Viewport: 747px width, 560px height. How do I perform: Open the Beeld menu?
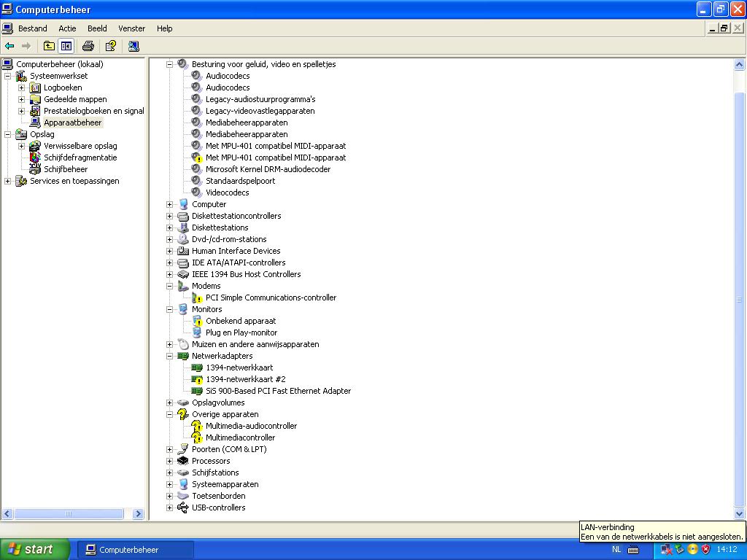97,28
